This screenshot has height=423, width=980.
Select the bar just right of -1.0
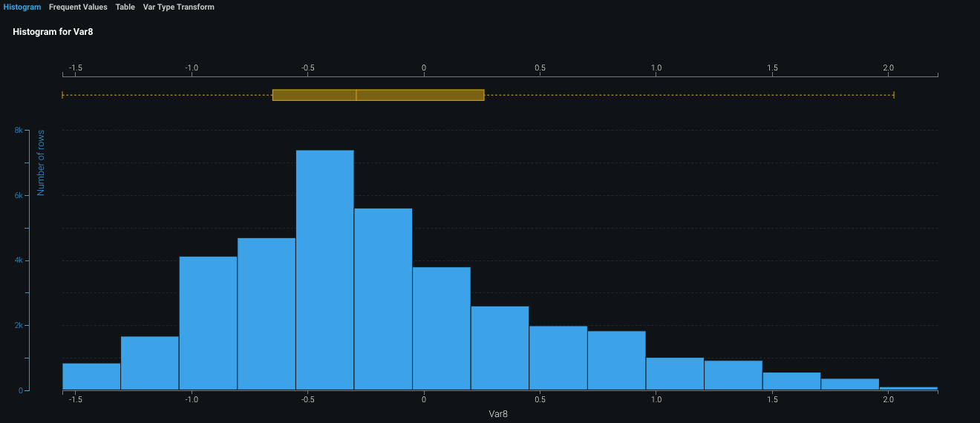208,323
